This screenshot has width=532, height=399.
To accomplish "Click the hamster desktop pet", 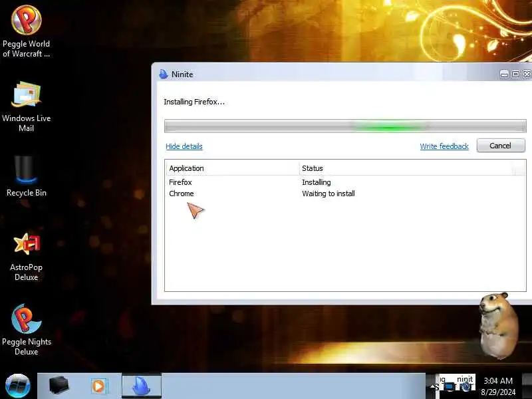I will [498, 325].
